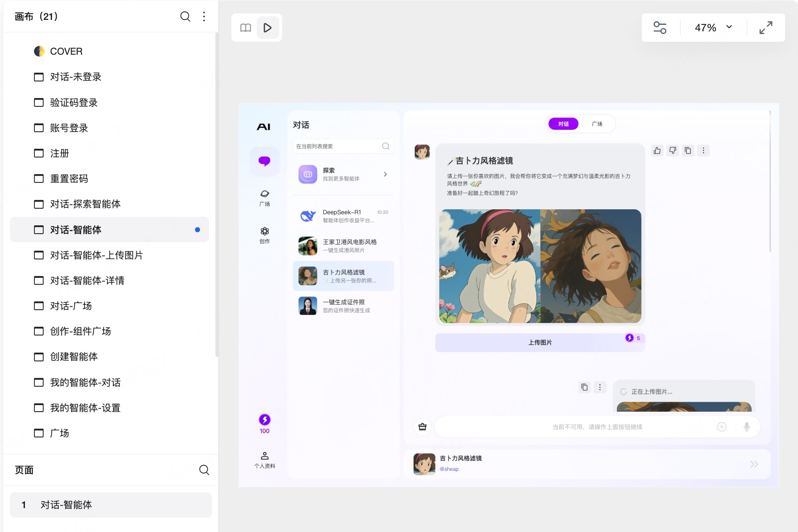Image resolution: width=798 pixels, height=532 pixels.
Task: Switch to the 对话 tab
Action: [x=563, y=124]
